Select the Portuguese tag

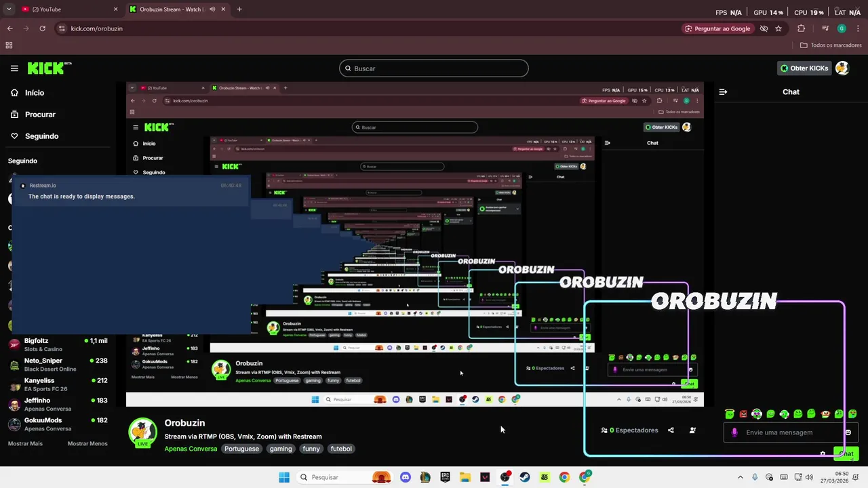pos(241,449)
